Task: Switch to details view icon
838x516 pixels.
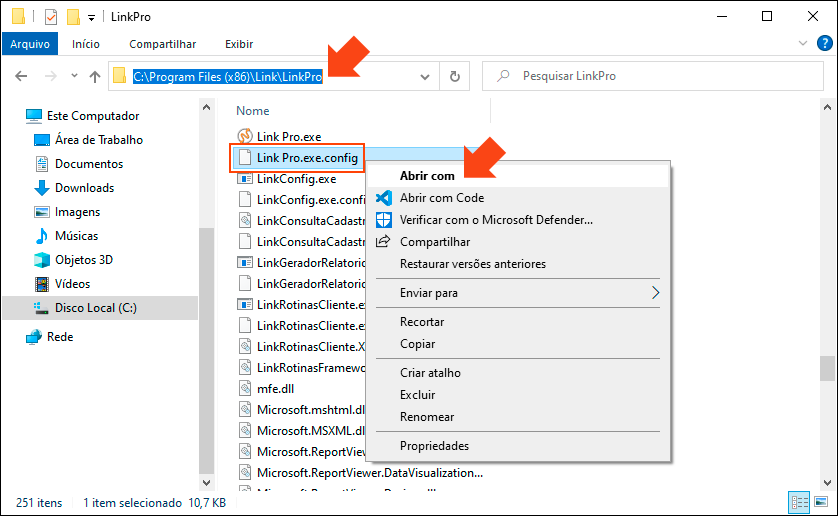Action: [800, 502]
